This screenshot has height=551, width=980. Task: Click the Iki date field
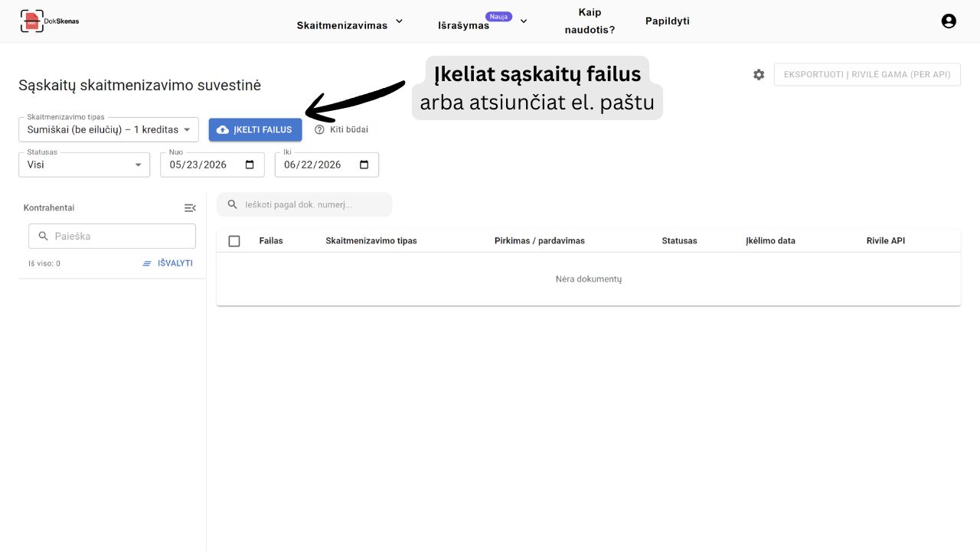pos(327,165)
